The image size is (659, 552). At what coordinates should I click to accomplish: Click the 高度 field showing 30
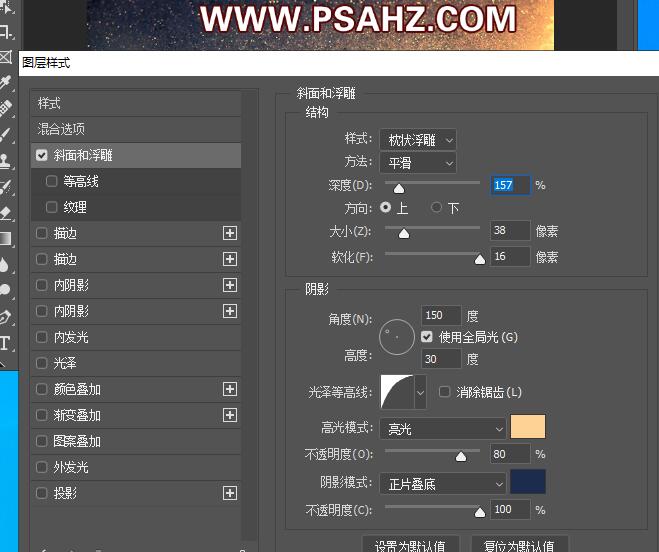441,359
